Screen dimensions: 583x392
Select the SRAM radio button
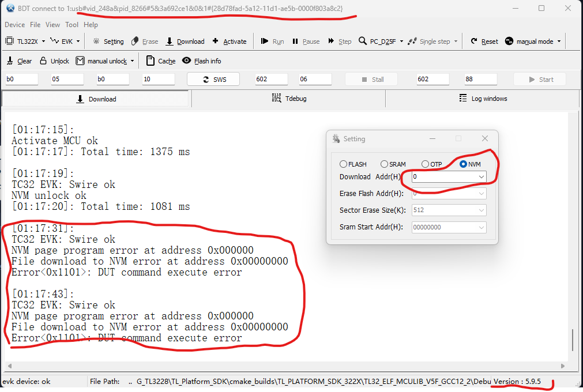coord(384,164)
